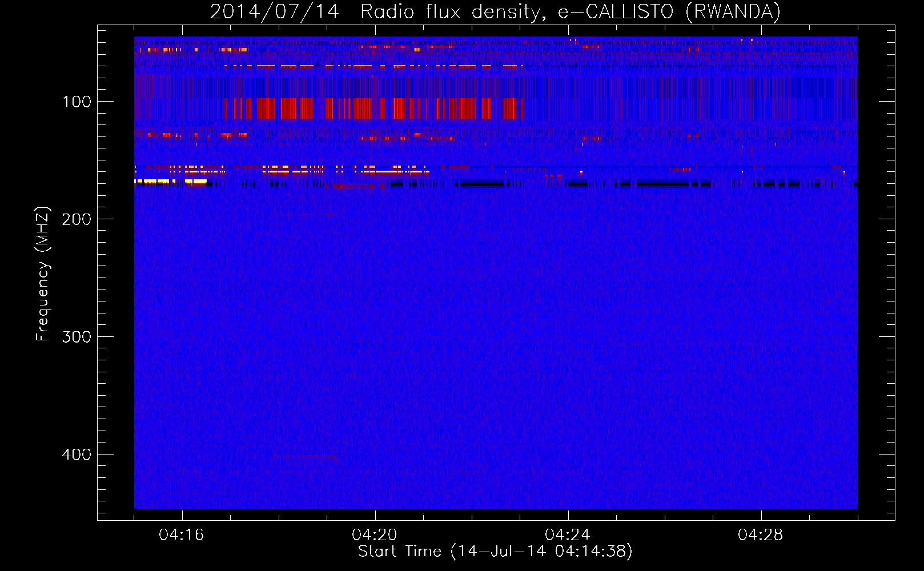Click the '04:24' time tick label
The width and height of the screenshot is (924, 571).
pos(568,535)
